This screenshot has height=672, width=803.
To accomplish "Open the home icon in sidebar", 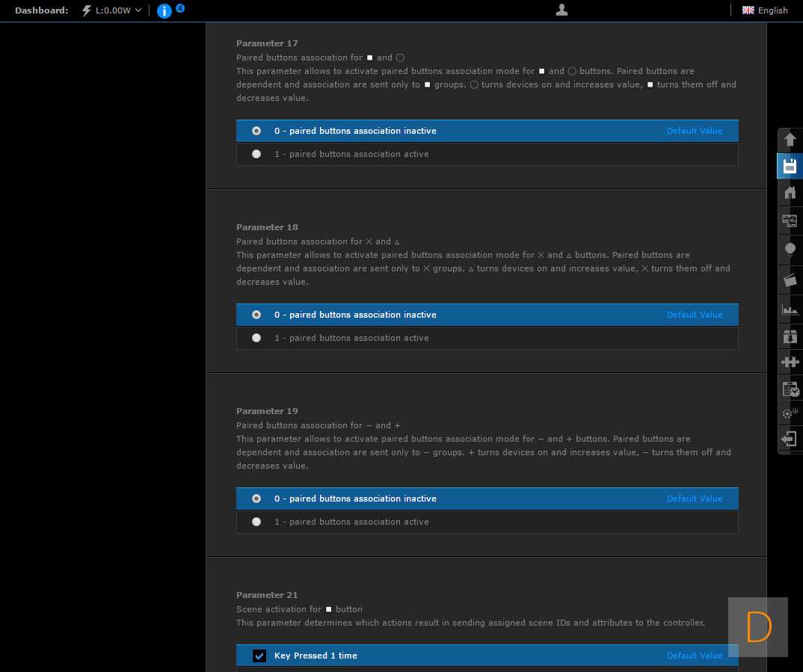I will click(x=790, y=193).
